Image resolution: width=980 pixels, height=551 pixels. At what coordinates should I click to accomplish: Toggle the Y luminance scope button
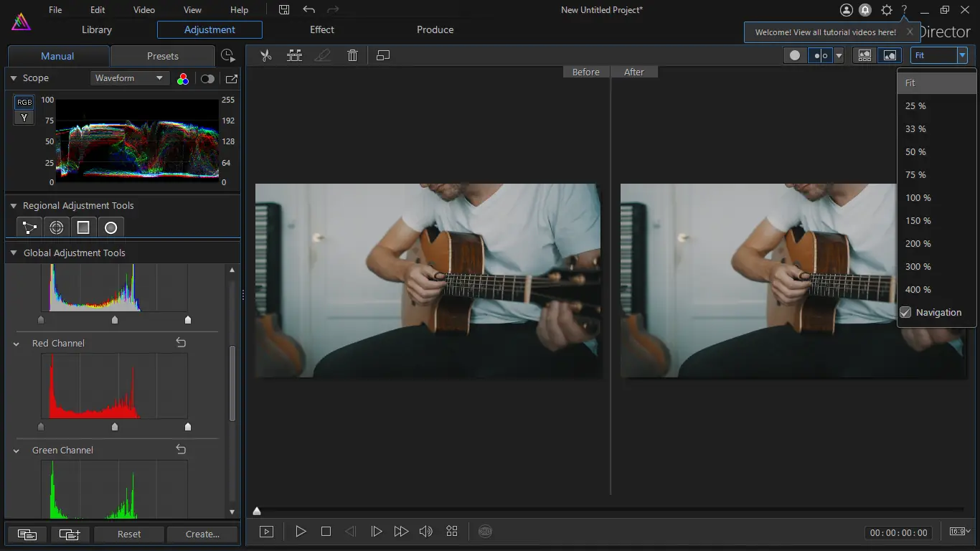24,118
